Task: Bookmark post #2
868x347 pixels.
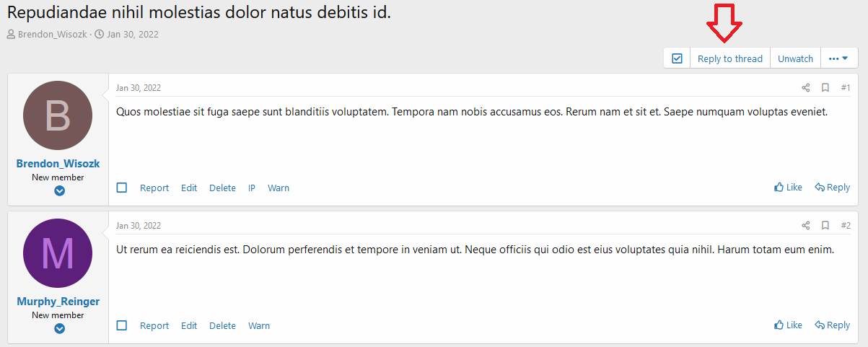Action: [825, 226]
